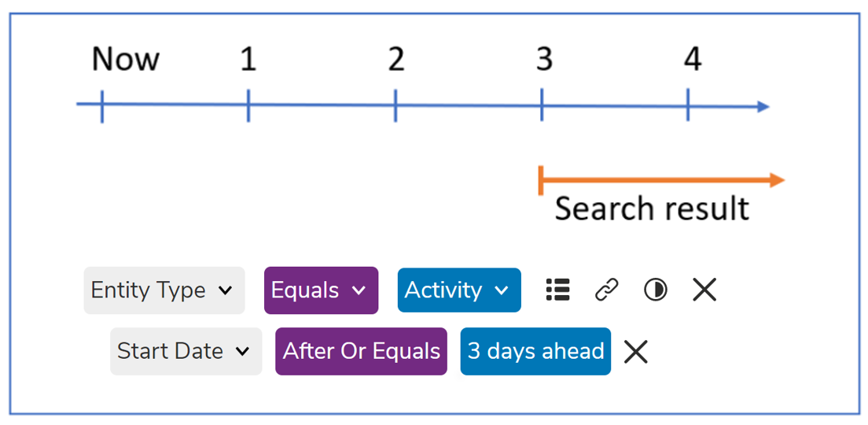Click the list icon beside Activity
Image resolution: width=868 pixels, height=425 pixels.
(x=557, y=290)
